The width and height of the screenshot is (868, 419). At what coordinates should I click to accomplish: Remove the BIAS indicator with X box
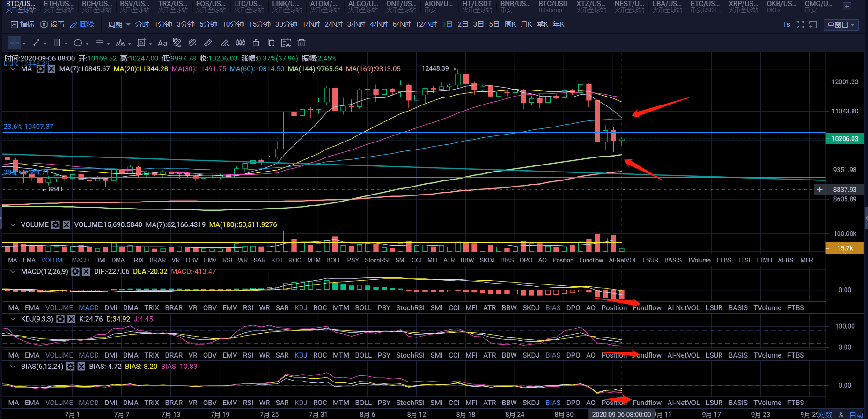coord(81,366)
